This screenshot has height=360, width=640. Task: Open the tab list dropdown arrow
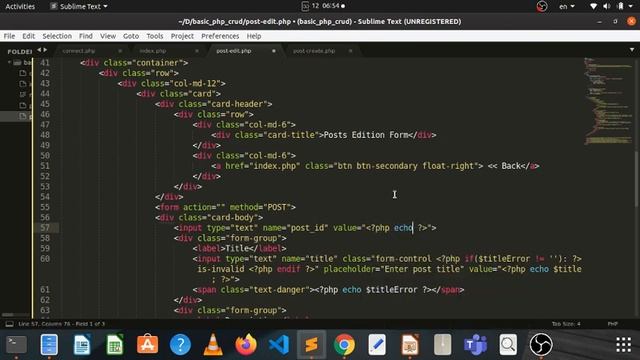tap(632, 50)
